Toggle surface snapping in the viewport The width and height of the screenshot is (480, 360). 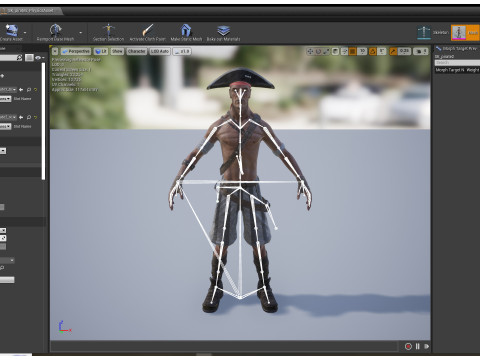point(344,51)
